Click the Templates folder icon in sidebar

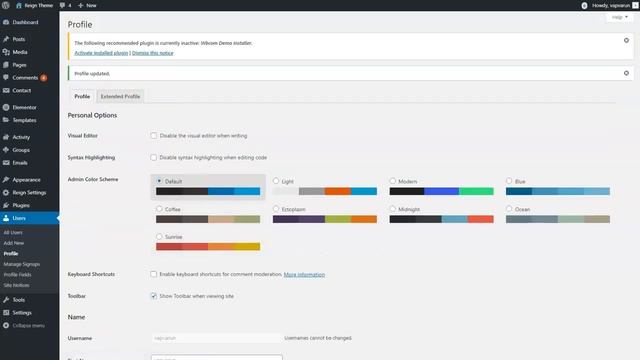point(6,120)
